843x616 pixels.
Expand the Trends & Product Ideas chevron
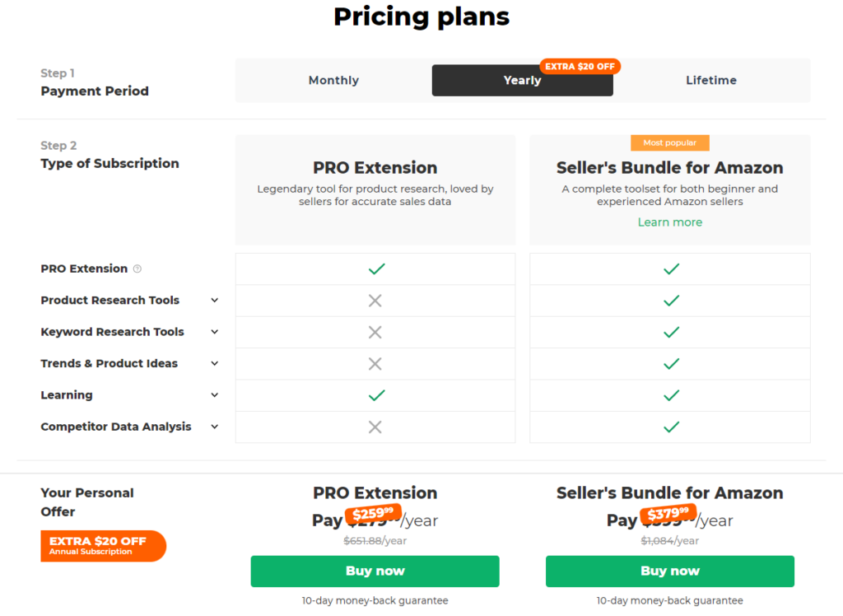(x=215, y=364)
